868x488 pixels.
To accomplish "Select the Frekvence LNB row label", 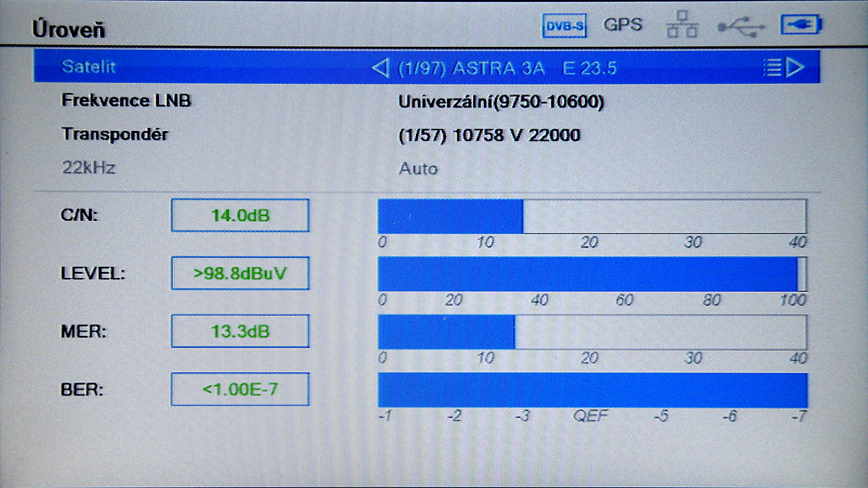I will [x=127, y=101].
